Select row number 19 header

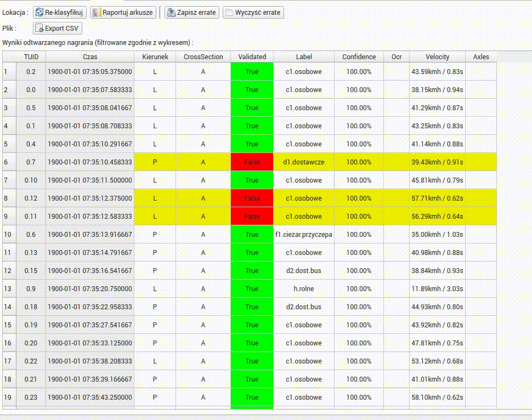(9, 398)
